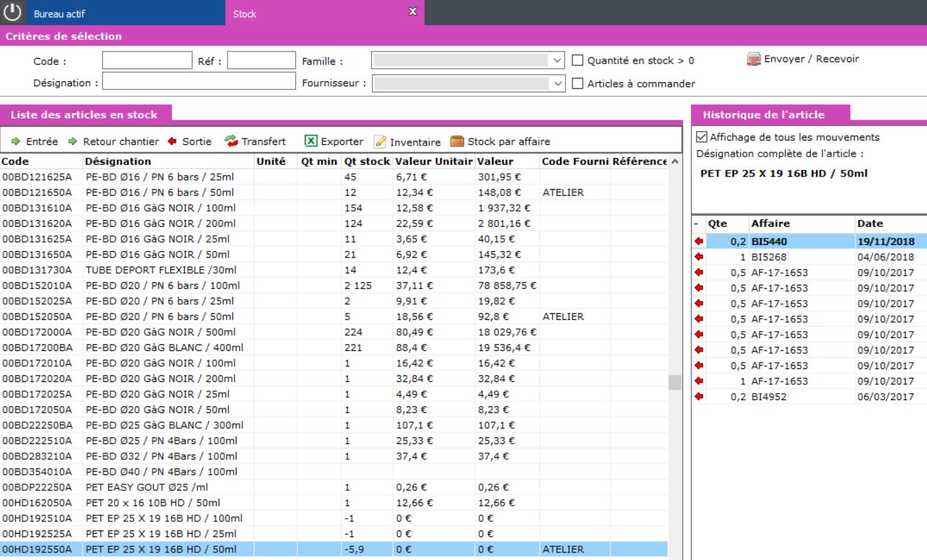The height and width of the screenshot is (560, 927).
Task: Select row PE-BD Ø20 GàG BLANC / 400ml
Action: tap(335, 348)
